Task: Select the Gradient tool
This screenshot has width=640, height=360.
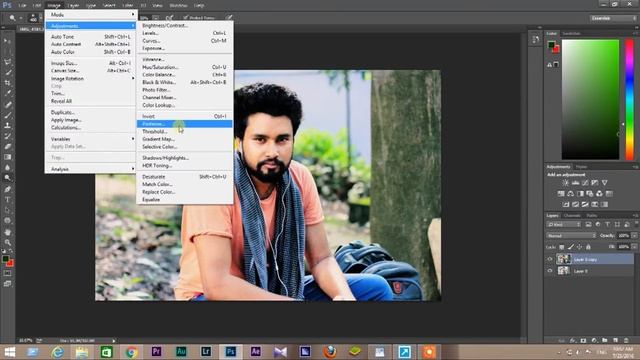Action: pos(7,157)
